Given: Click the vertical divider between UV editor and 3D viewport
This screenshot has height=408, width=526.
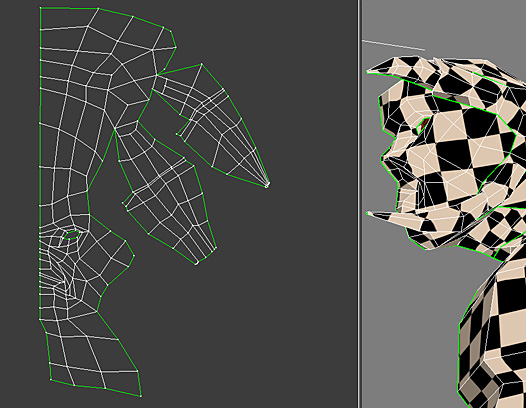Looking at the screenshot, I should pos(360,204).
